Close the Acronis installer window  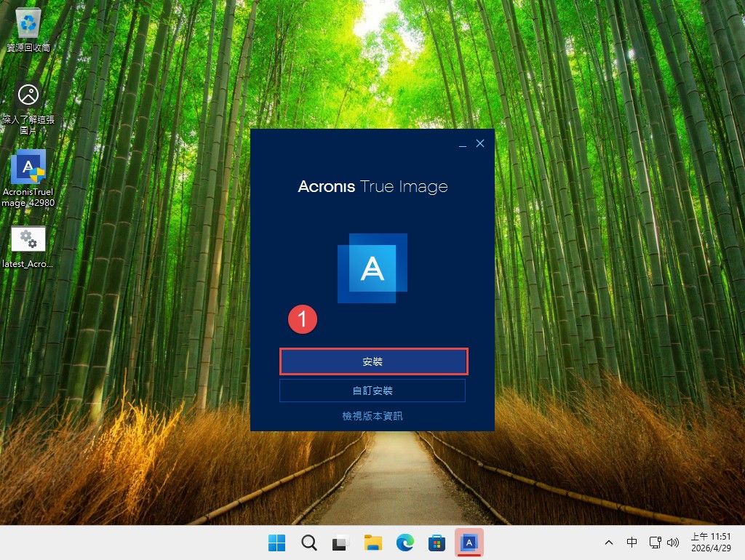tap(480, 144)
